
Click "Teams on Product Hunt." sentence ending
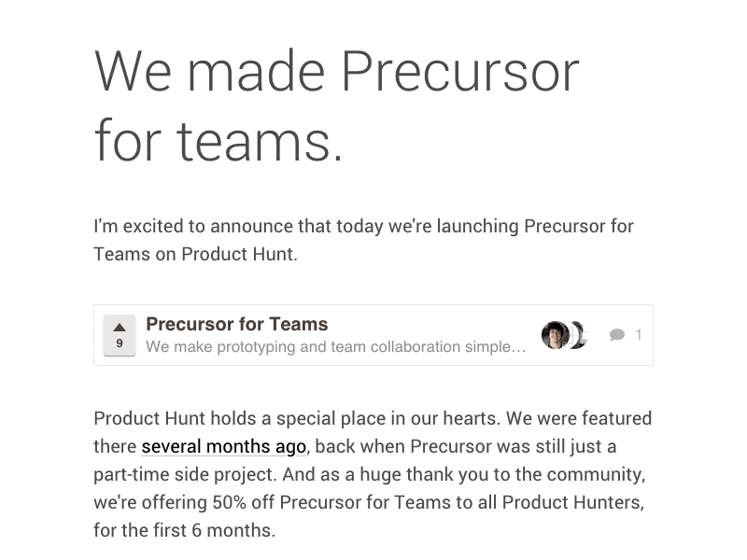(x=195, y=254)
